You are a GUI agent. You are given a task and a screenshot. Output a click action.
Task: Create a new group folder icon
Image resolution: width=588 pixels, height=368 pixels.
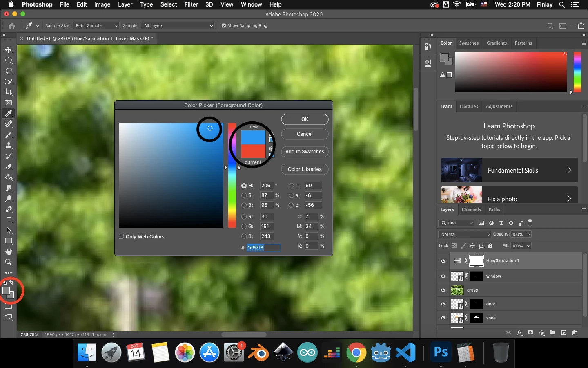point(552,333)
